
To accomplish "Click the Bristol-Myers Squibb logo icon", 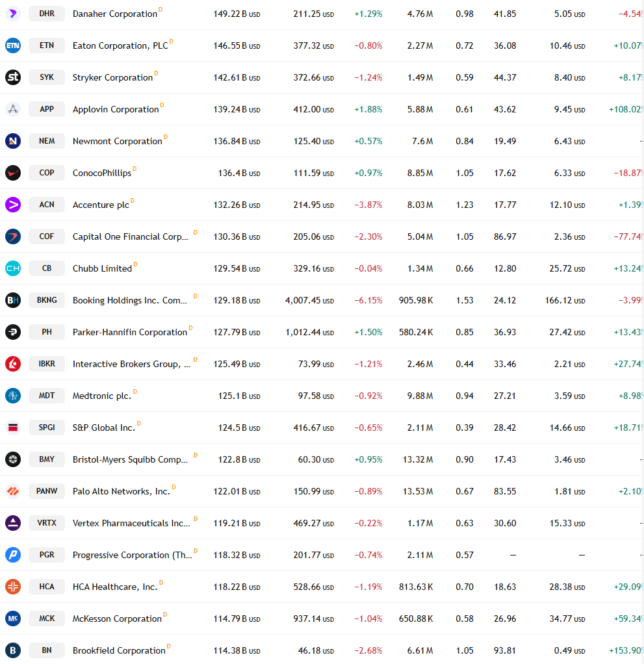I will tap(13, 459).
